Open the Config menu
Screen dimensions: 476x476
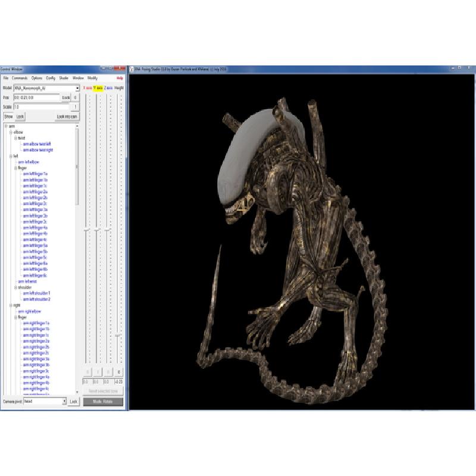point(51,78)
